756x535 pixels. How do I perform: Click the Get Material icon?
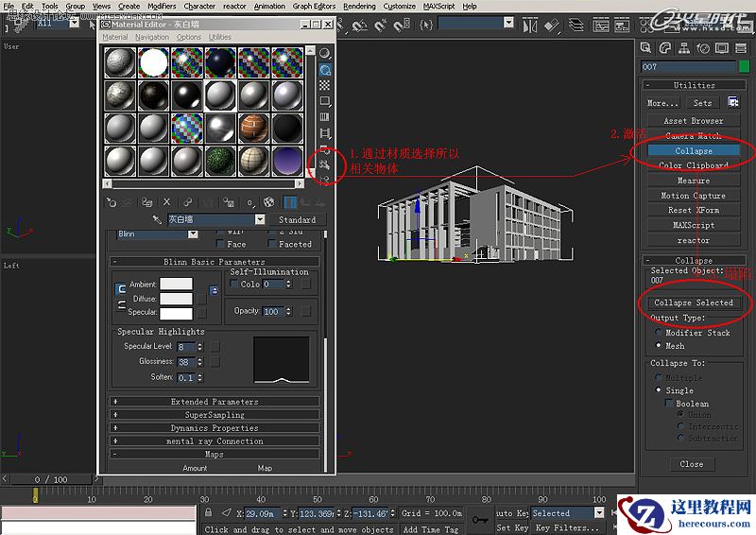point(112,202)
